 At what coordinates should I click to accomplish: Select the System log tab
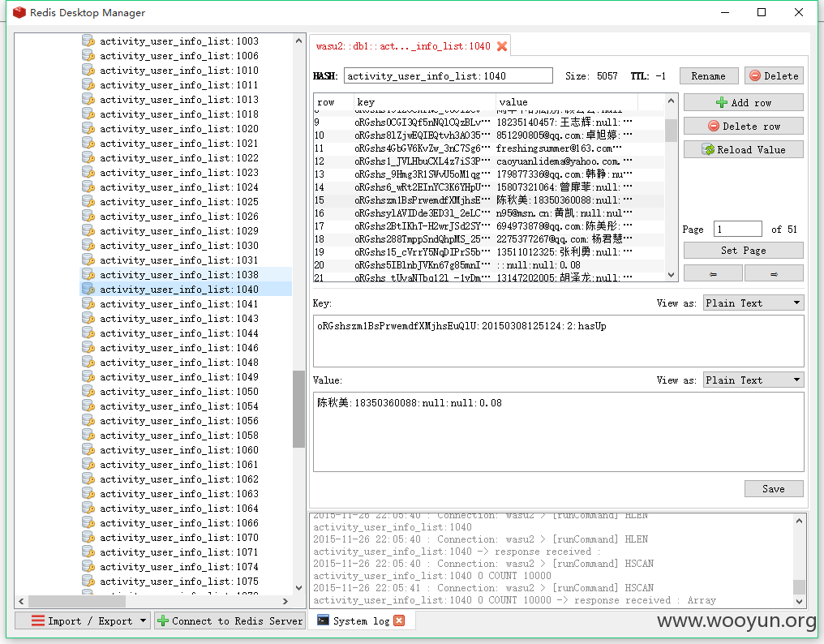(x=361, y=620)
